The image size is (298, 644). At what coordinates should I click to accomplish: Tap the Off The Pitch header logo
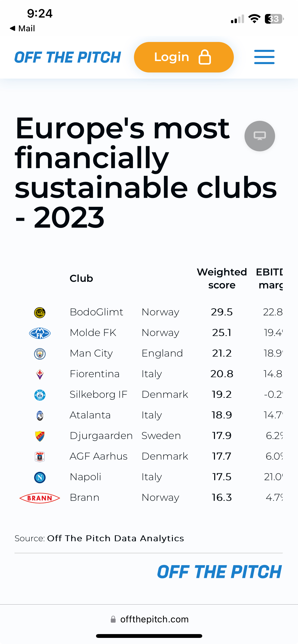[67, 57]
